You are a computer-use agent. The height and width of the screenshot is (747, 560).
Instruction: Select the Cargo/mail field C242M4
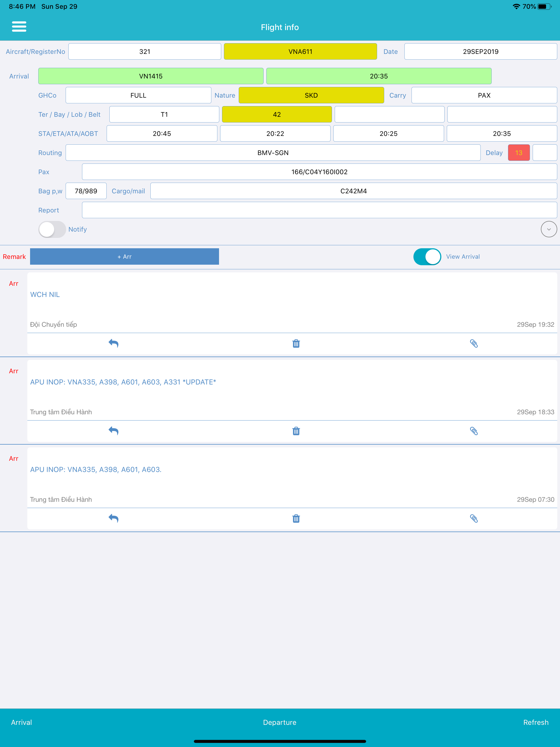tap(353, 191)
